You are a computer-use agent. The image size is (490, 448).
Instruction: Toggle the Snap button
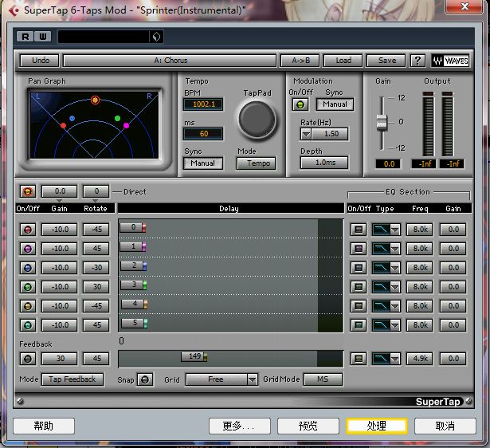click(x=145, y=380)
